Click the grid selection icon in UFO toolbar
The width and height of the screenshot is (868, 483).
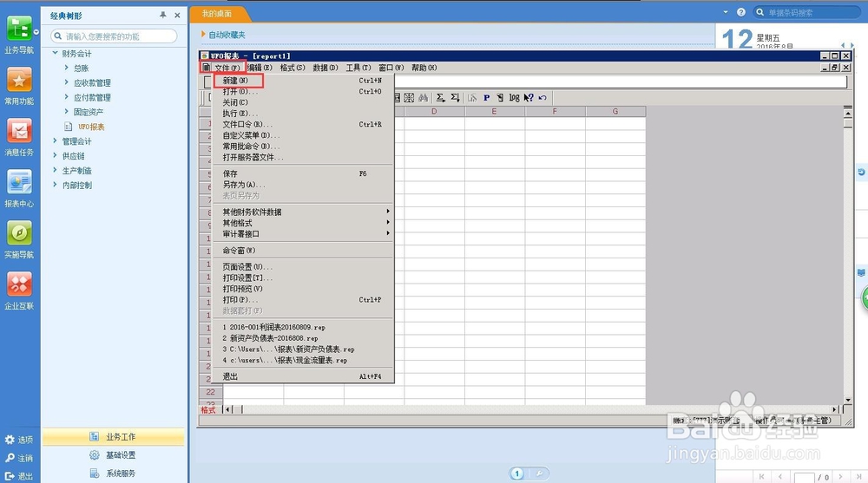click(x=409, y=97)
